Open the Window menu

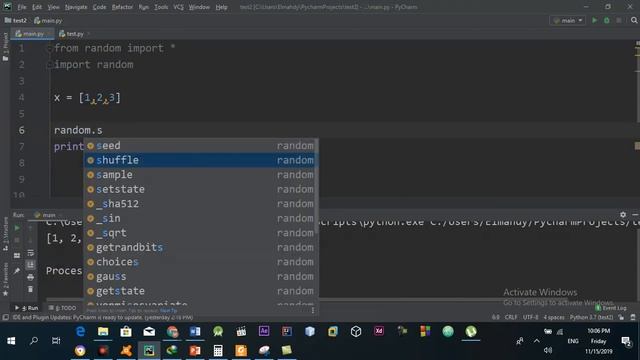coord(199,7)
